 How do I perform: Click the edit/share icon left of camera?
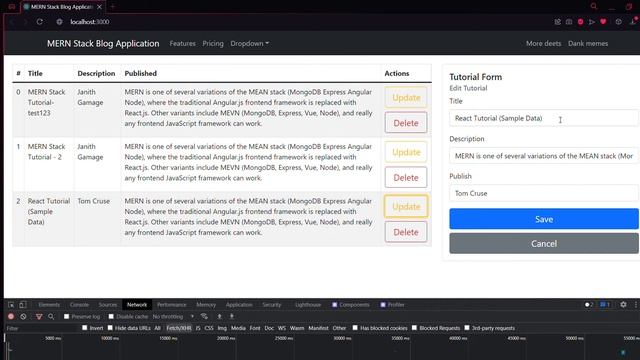click(558, 22)
